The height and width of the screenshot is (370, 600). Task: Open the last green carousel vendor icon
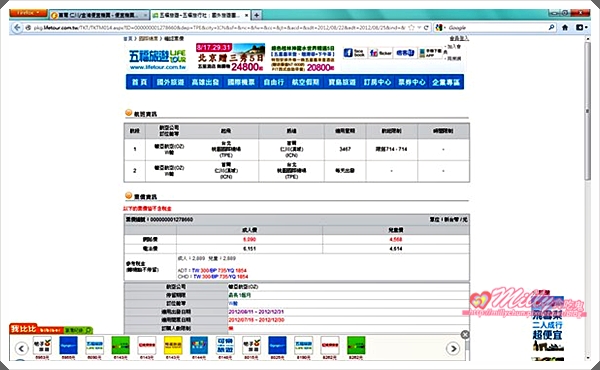[356, 346]
